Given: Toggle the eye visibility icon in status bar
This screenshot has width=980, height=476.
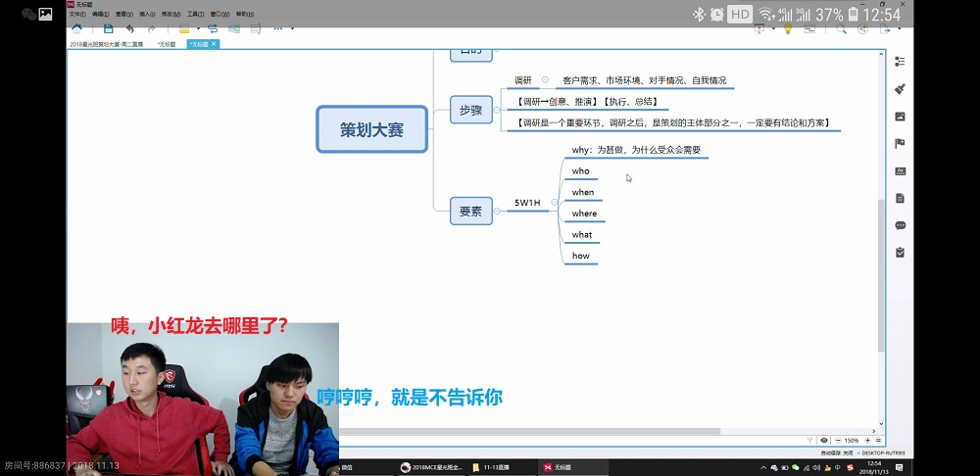Looking at the screenshot, I should pos(824,441).
